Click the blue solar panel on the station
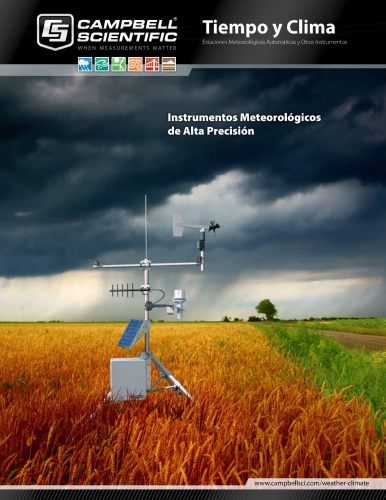Image resolution: width=386 pixels, height=500 pixels. (x=132, y=334)
